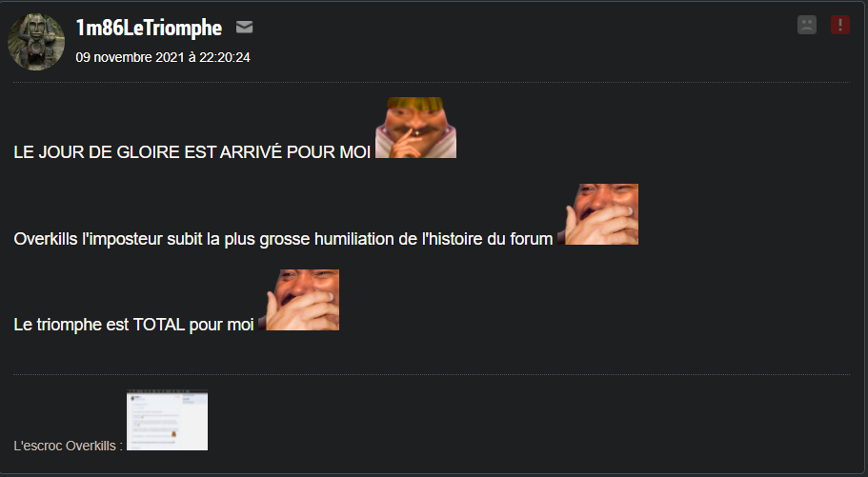
Task: Open 1m86LeTriomphe's avatar picture
Action: (x=36, y=42)
